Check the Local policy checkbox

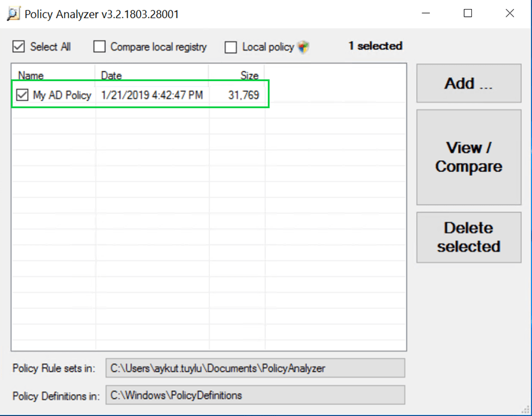click(x=231, y=47)
